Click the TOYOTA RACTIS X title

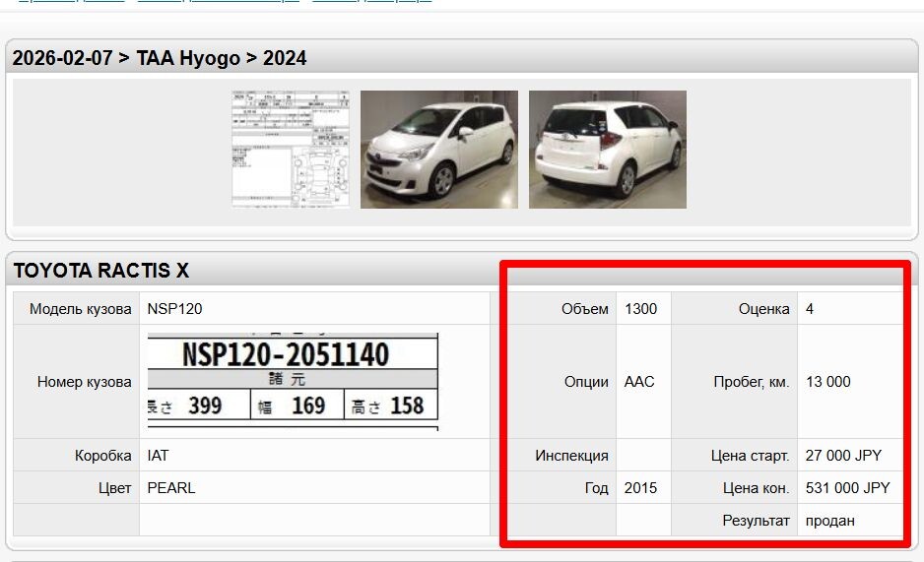pyautogui.click(x=101, y=271)
